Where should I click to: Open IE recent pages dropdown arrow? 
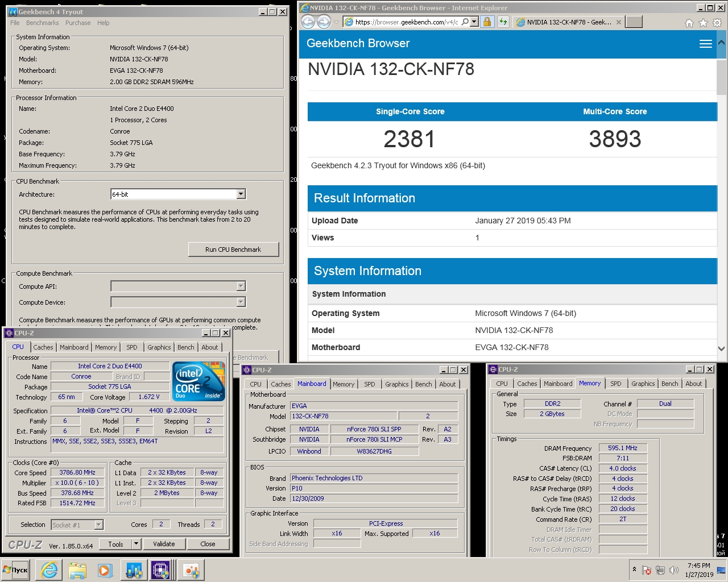tap(337, 23)
